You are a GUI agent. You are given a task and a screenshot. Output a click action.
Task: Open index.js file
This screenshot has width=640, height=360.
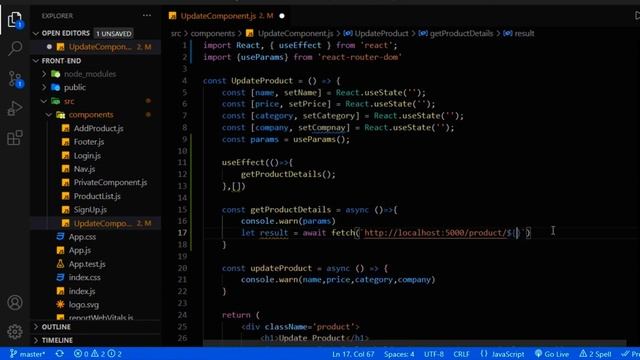[x=82, y=291]
